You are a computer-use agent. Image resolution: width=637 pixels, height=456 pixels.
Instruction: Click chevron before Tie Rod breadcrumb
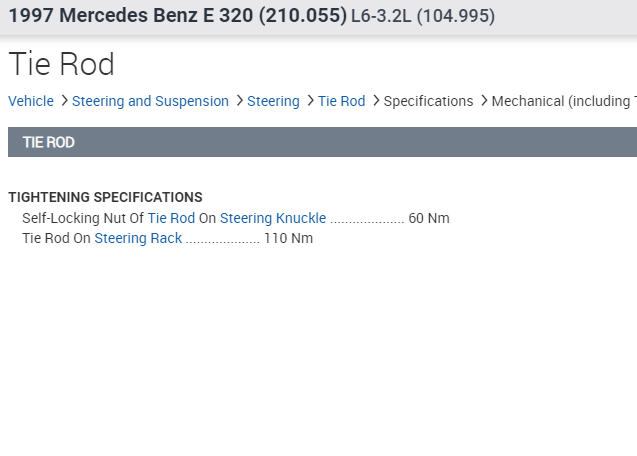[x=310, y=101]
